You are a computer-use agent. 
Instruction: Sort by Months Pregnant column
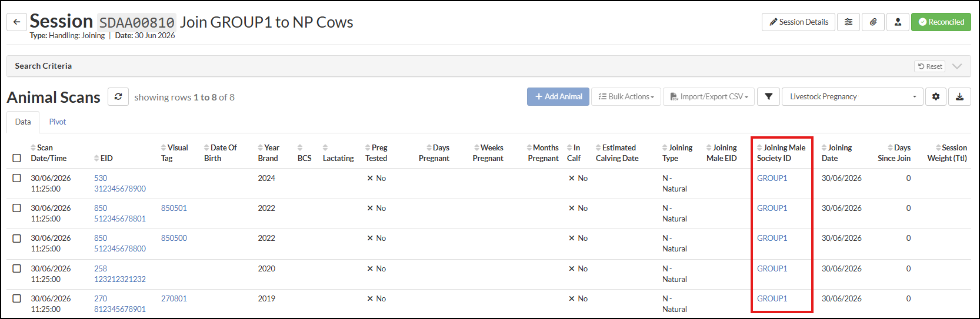point(543,153)
